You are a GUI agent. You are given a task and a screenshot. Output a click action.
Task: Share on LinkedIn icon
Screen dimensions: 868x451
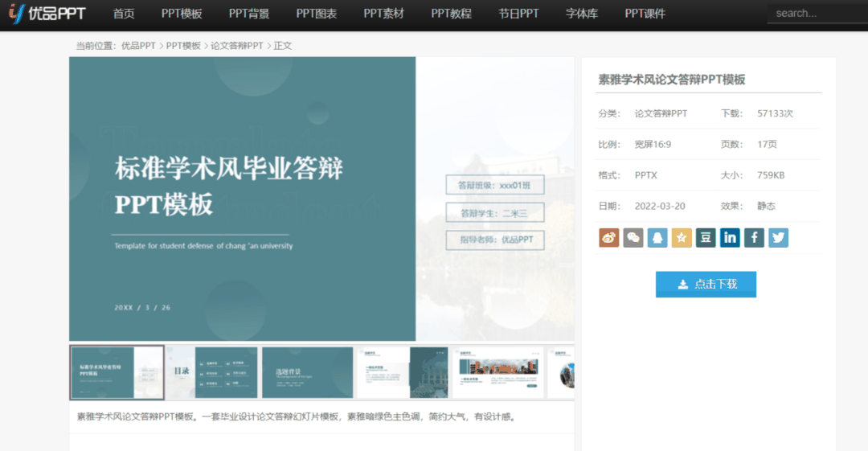click(x=730, y=237)
